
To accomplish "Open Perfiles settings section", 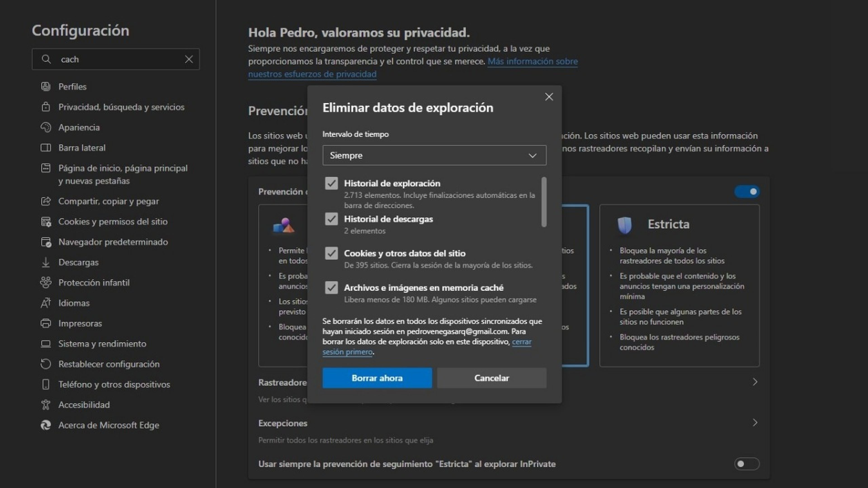I will point(72,87).
